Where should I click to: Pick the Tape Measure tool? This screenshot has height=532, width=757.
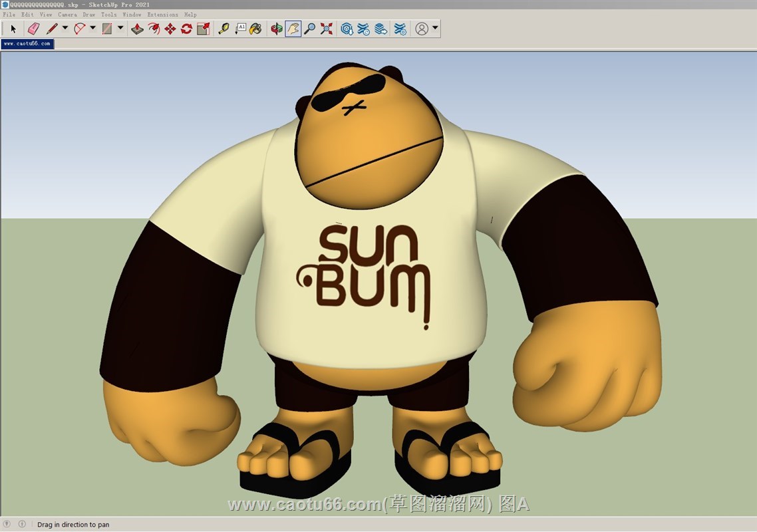(x=224, y=29)
